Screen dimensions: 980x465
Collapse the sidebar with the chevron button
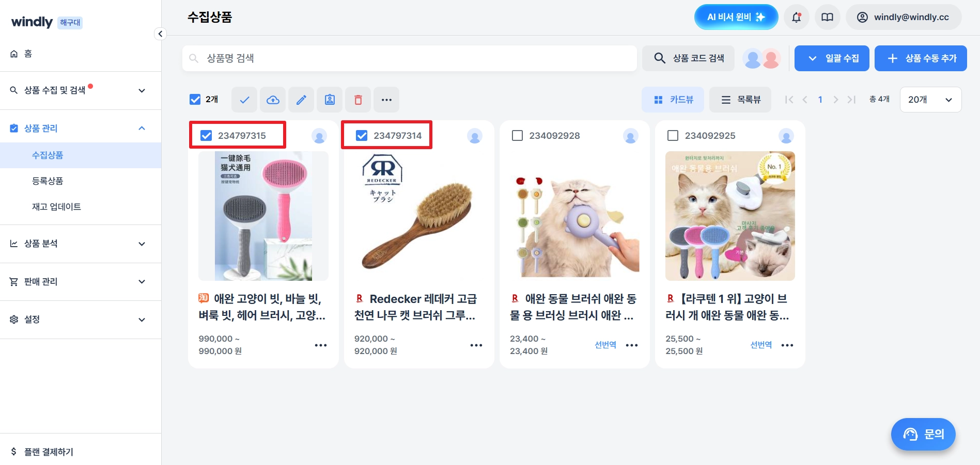(160, 34)
